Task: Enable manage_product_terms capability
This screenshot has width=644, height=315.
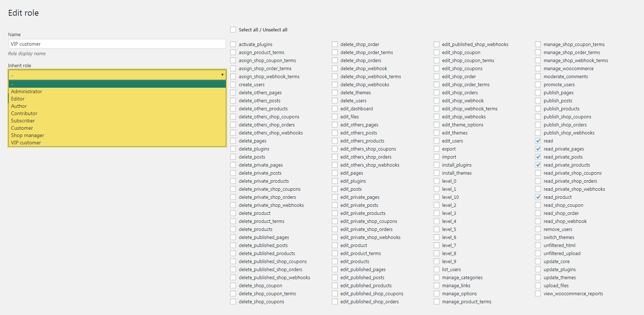Action: 437,301
